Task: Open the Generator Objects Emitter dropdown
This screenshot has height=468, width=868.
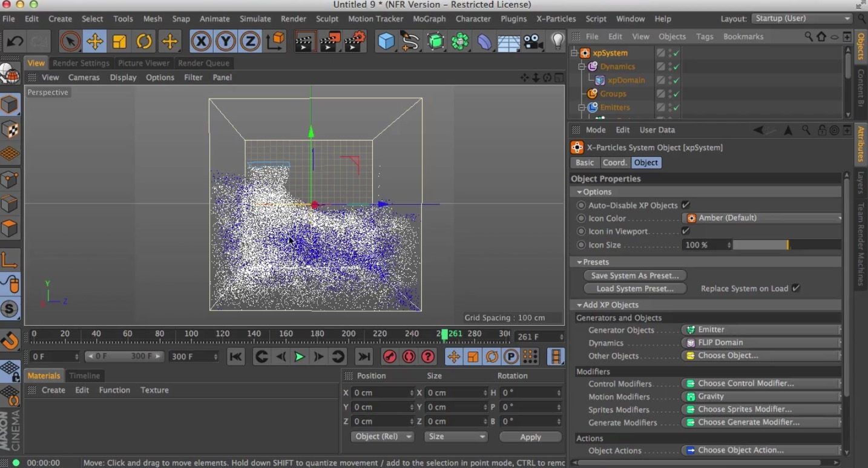Action: click(x=761, y=330)
